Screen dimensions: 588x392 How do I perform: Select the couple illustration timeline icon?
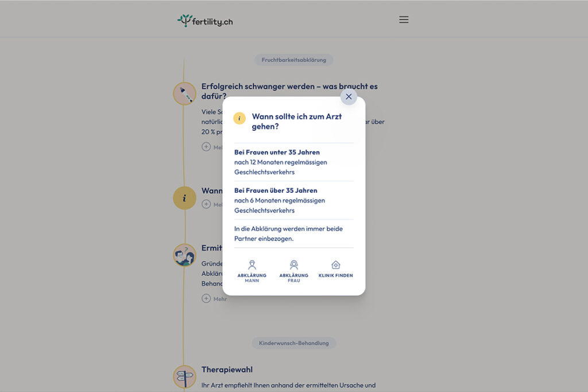184,255
